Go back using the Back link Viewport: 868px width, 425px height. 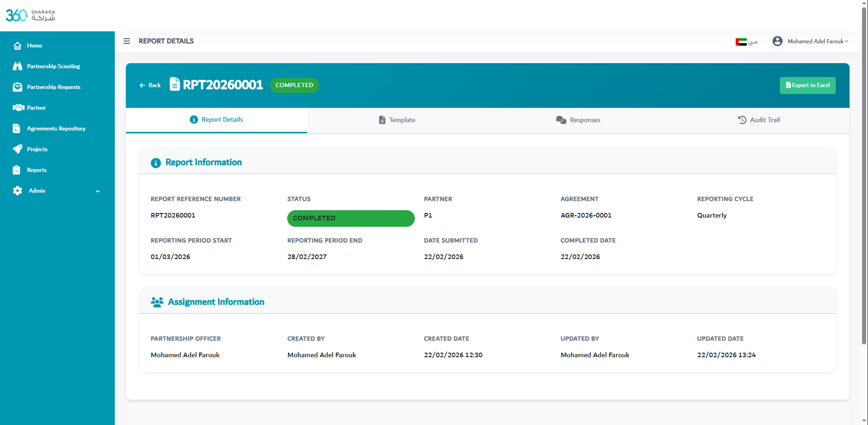click(x=150, y=85)
